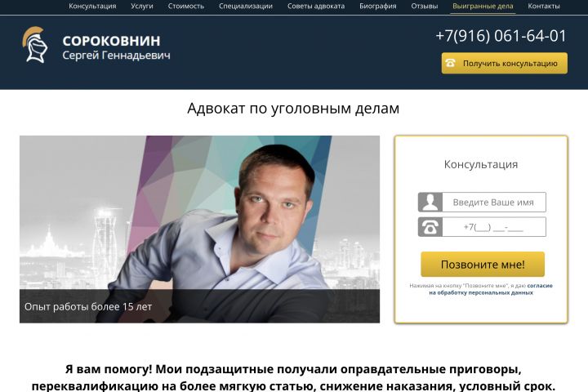Image resolution: width=588 pixels, height=392 pixels.
Task: Click the phone icon on consultation button
Action: point(450,63)
